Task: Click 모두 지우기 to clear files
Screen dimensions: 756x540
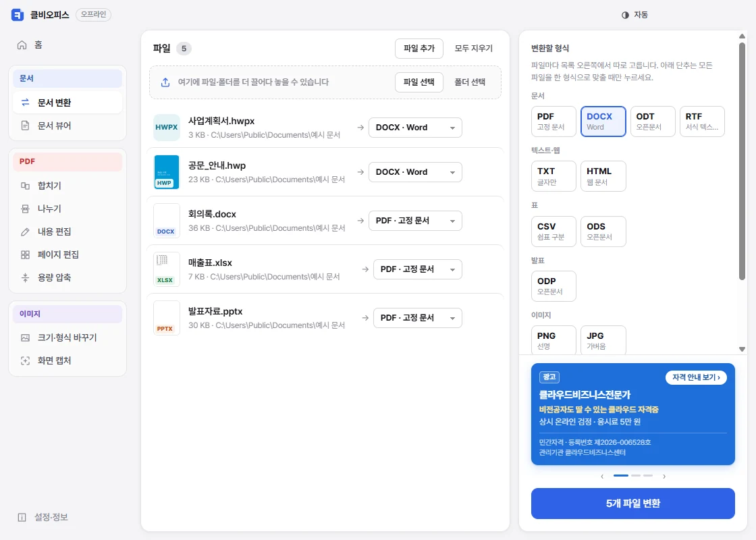Action: pos(473,49)
